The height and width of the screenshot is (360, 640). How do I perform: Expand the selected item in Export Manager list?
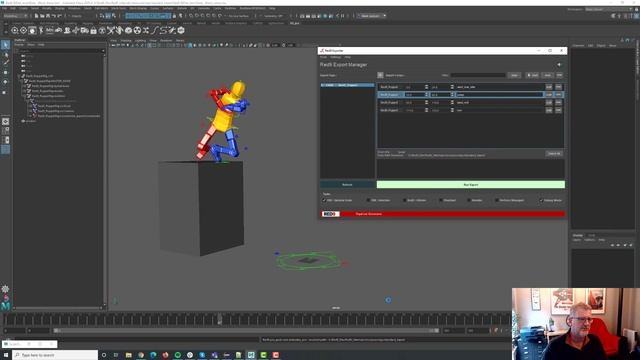click(322, 85)
